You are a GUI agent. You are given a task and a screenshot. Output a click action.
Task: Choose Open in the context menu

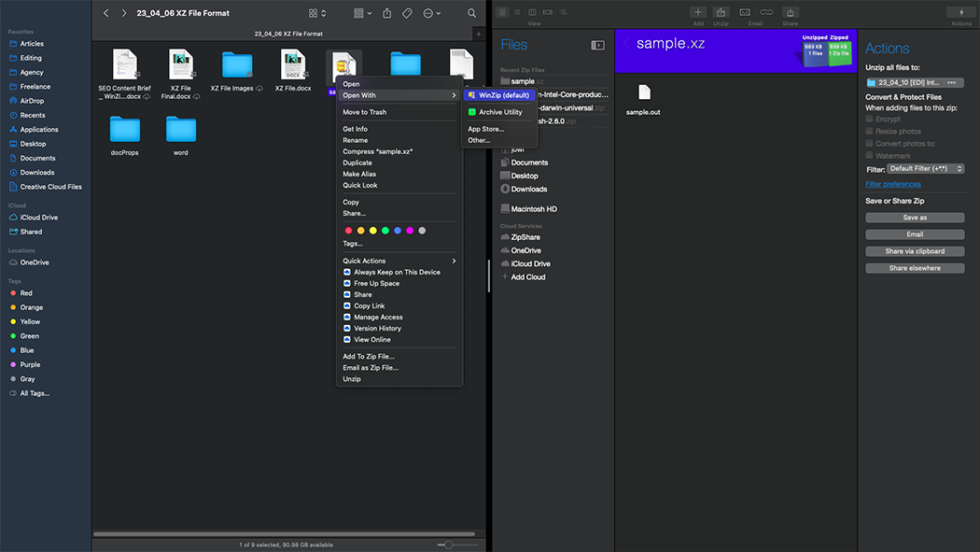[x=351, y=84]
